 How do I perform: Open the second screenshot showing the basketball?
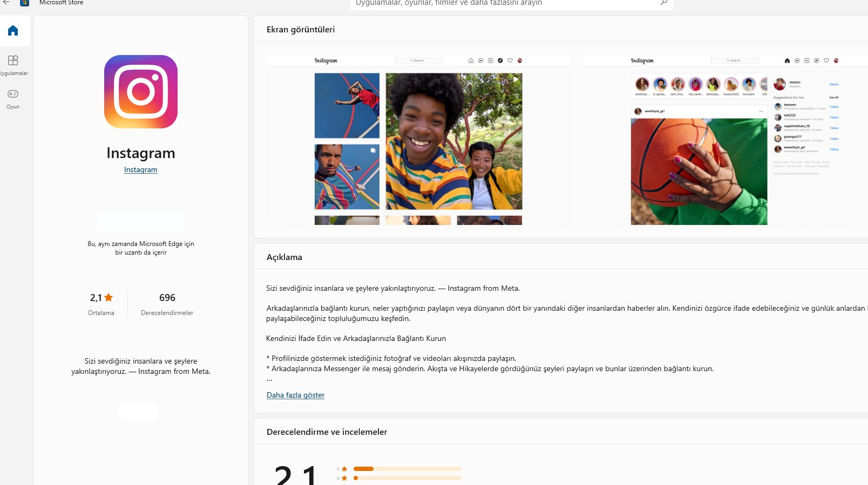click(725, 140)
